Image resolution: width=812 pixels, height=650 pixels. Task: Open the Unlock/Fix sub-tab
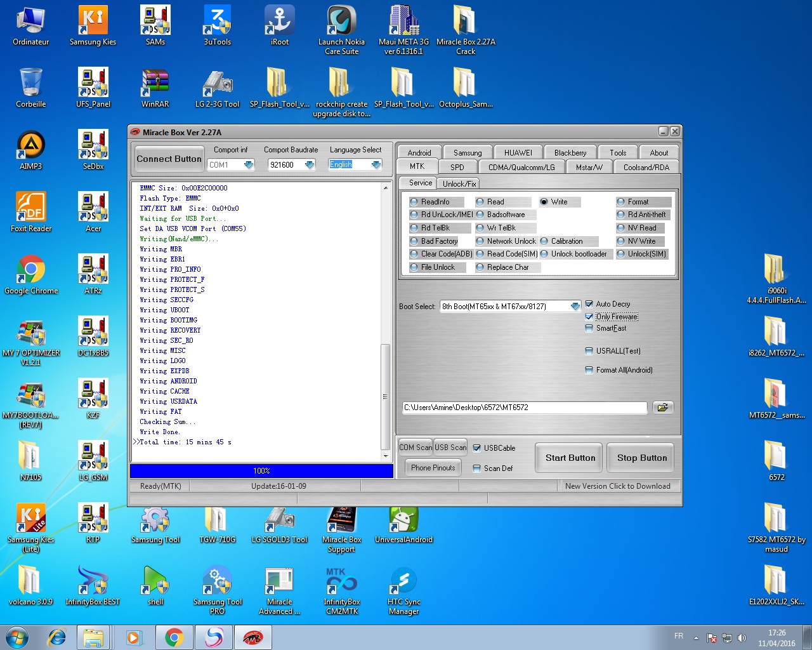coord(459,183)
